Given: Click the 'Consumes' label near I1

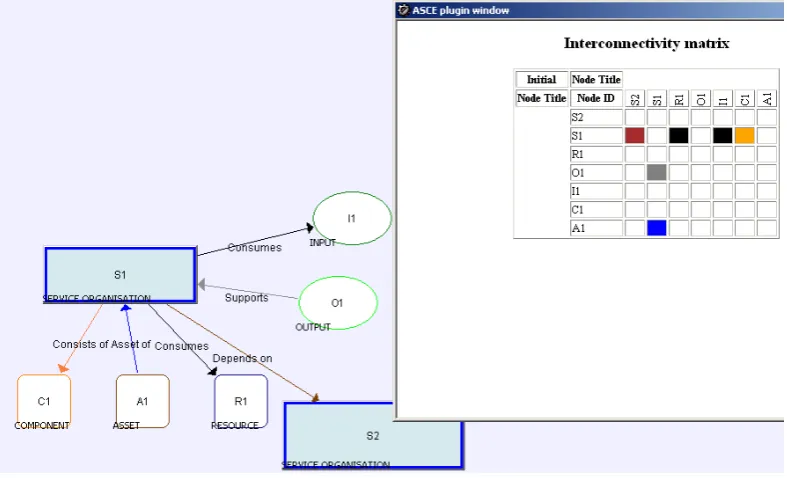Looking at the screenshot, I should pos(254,248).
